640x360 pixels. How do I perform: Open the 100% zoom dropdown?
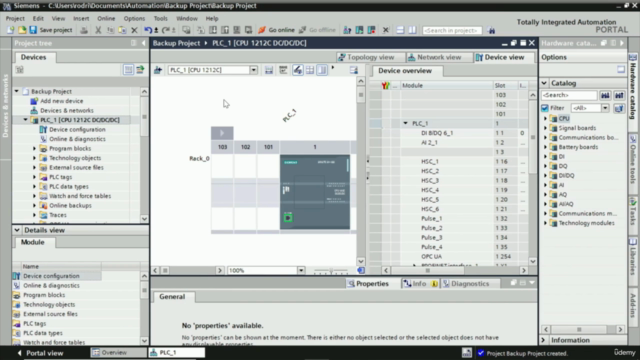301,270
